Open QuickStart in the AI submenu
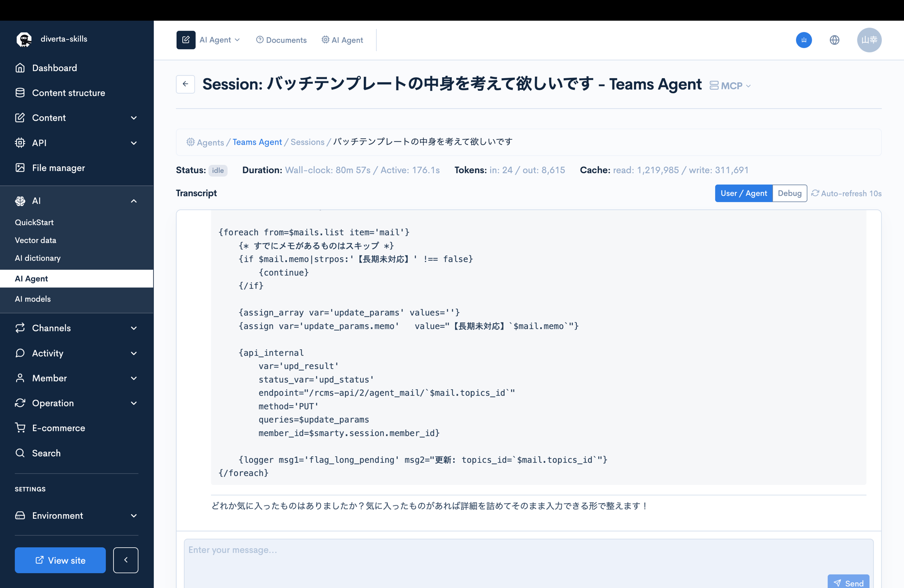This screenshot has height=588, width=904. (34, 222)
